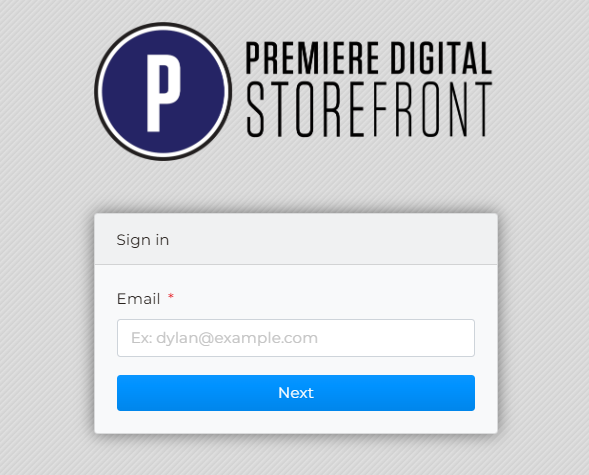Click the Sign in header text
The width and height of the screenshot is (589, 475).
click(143, 240)
